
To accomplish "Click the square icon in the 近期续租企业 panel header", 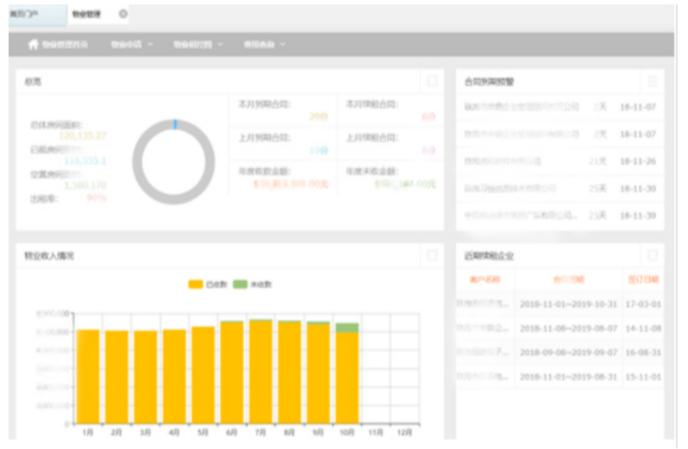I will tap(652, 255).
